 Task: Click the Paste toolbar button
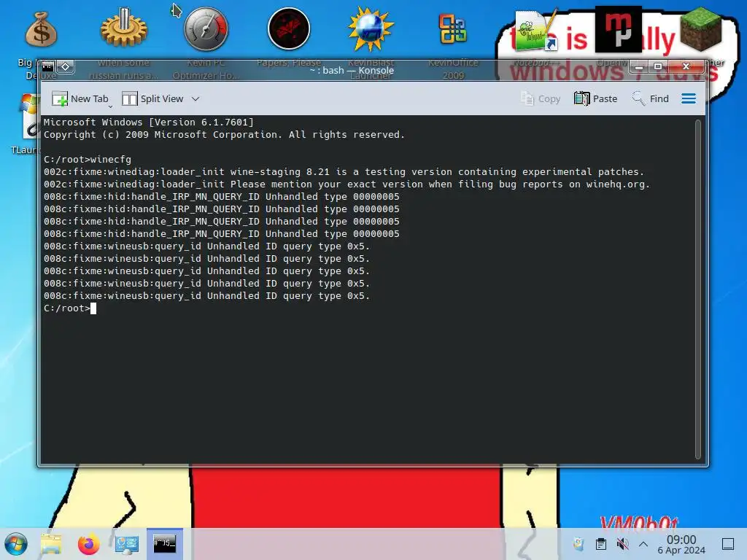click(x=595, y=98)
